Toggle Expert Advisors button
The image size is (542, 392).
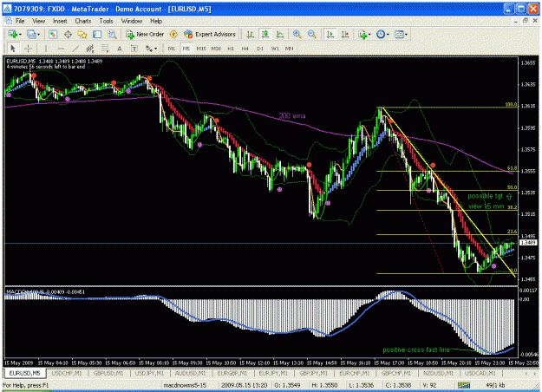tap(210, 34)
